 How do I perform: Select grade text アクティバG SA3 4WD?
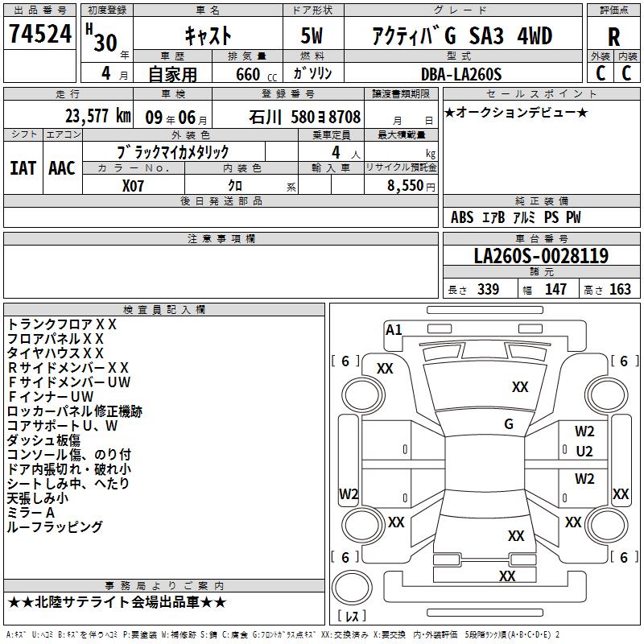coord(462,35)
